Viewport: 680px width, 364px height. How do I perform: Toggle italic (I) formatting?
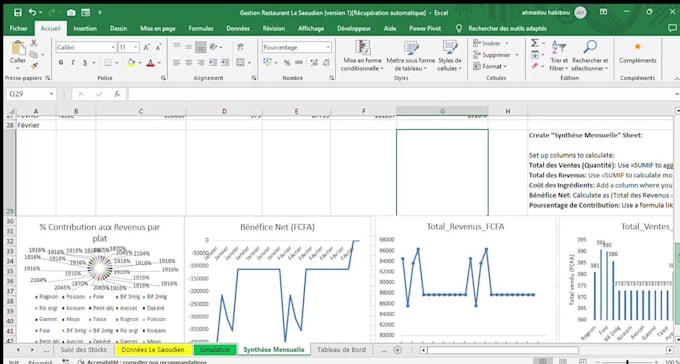(x=73, y=63)
